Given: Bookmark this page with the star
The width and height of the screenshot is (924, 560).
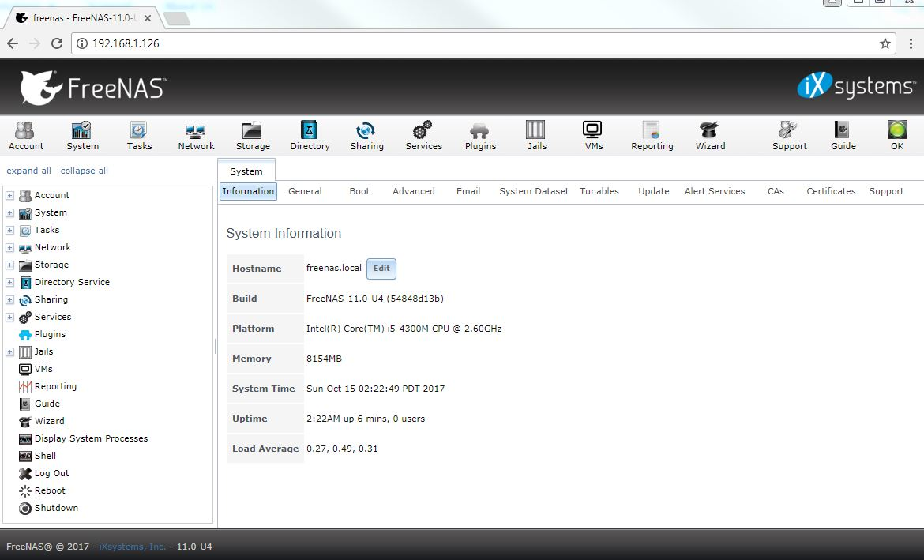Looking at the screenshot, I should [x=885, y=43].
